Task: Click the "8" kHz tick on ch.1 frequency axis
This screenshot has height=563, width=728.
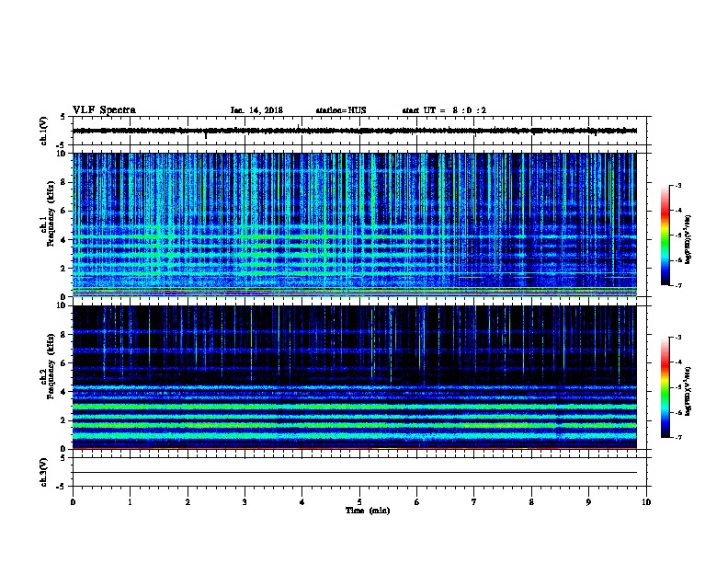Action: click(63, 182)
